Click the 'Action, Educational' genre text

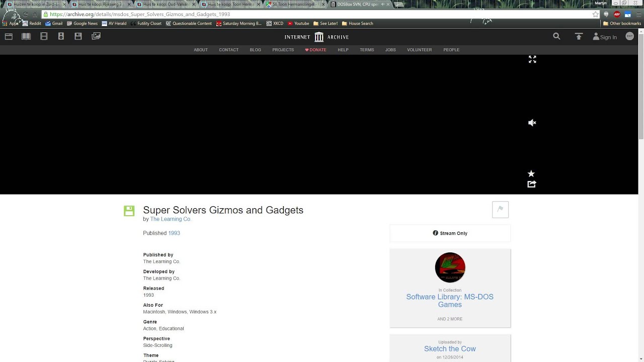[x=164, y=329]
